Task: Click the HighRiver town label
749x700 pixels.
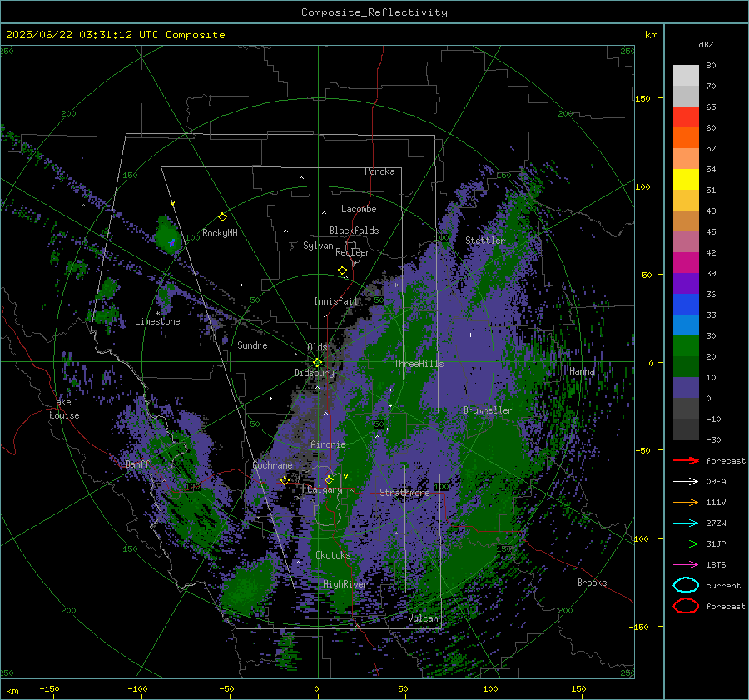Action: coord(345,584)
